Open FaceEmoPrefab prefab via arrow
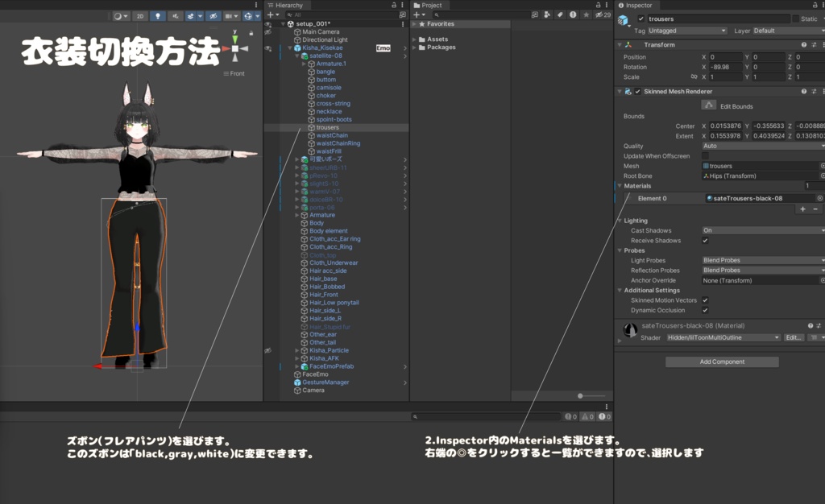This screenshot has width=825, height=504. (404, 366)
